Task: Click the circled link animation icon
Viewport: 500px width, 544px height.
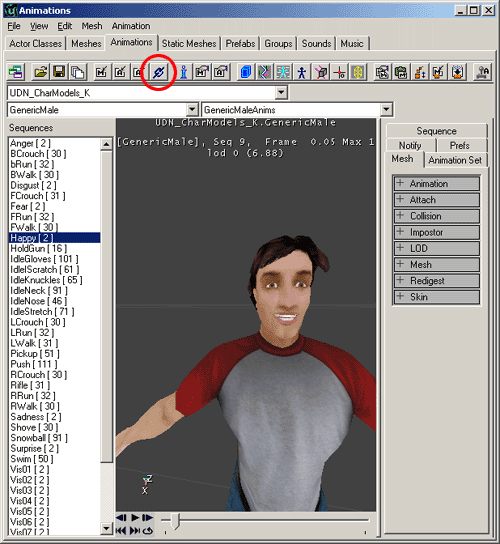Action: coord(159,72)
